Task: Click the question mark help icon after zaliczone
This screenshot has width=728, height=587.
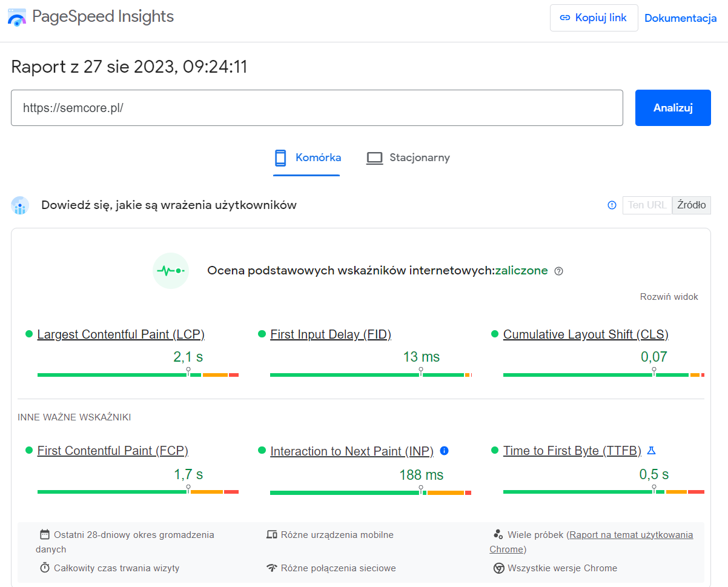Action: (559, 271)
